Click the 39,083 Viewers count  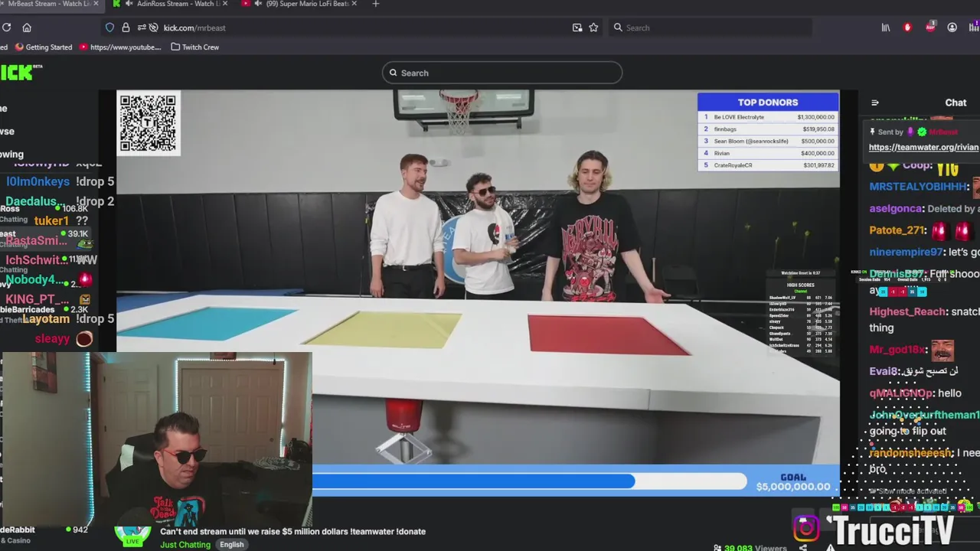(750, 548)
